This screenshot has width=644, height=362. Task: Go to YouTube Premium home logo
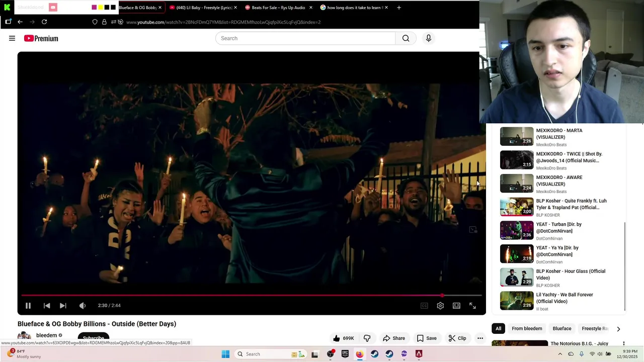click(x=41, y=38)
